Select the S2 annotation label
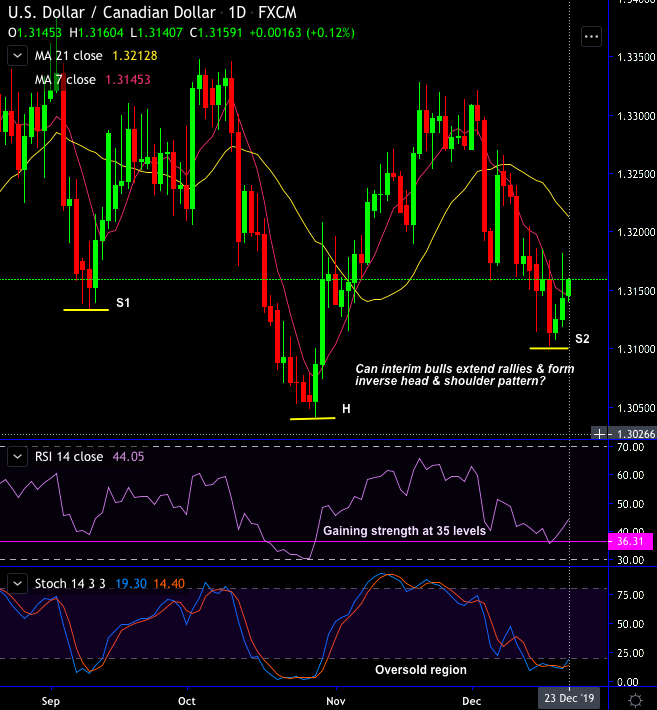This screenshot has height=710, width=657. tap(582, 339)
